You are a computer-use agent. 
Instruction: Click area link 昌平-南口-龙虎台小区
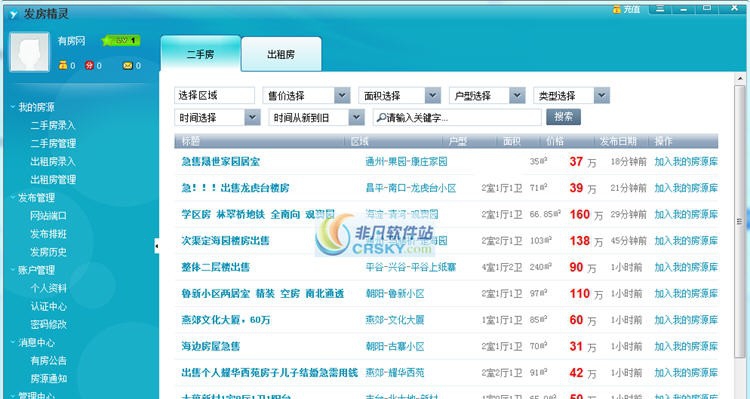(x=411, y=188)
